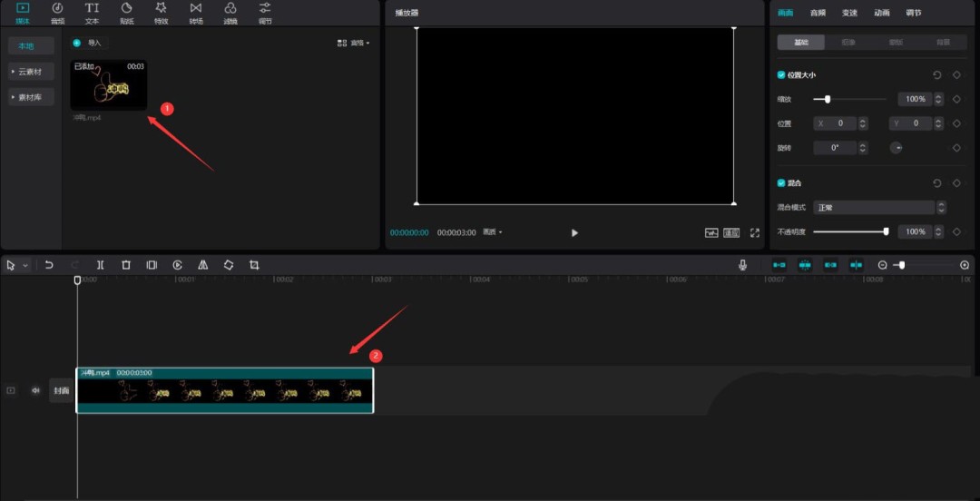Click the Y position stepper arrows
980x501 pixels.
coord(939,123)
